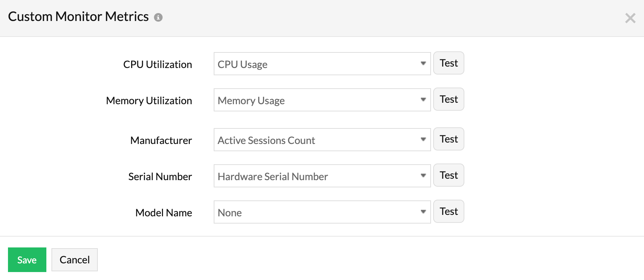This screenshot has width=644, height=280.
Task: Click Test next to Model Name
Action: coord(448,212)
